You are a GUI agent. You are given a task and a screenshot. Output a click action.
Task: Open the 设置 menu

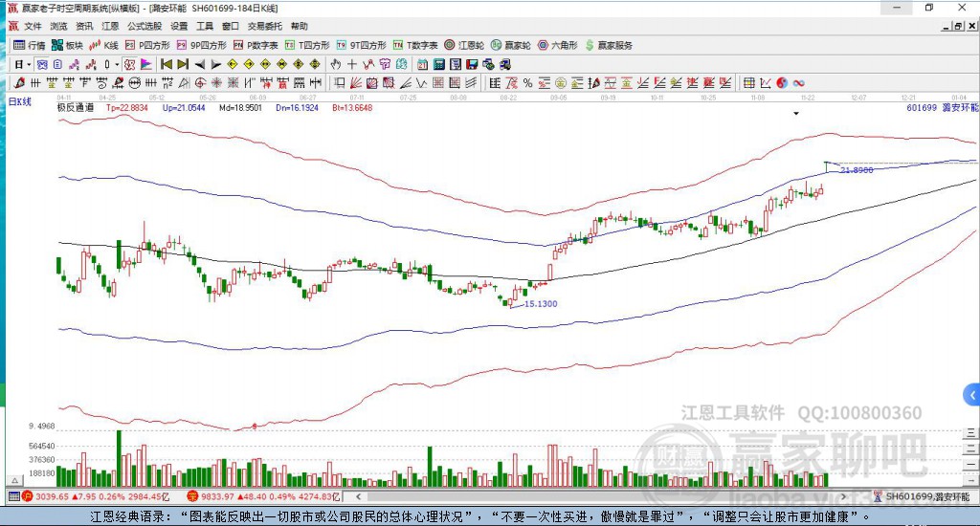click(x=179, y=26)
